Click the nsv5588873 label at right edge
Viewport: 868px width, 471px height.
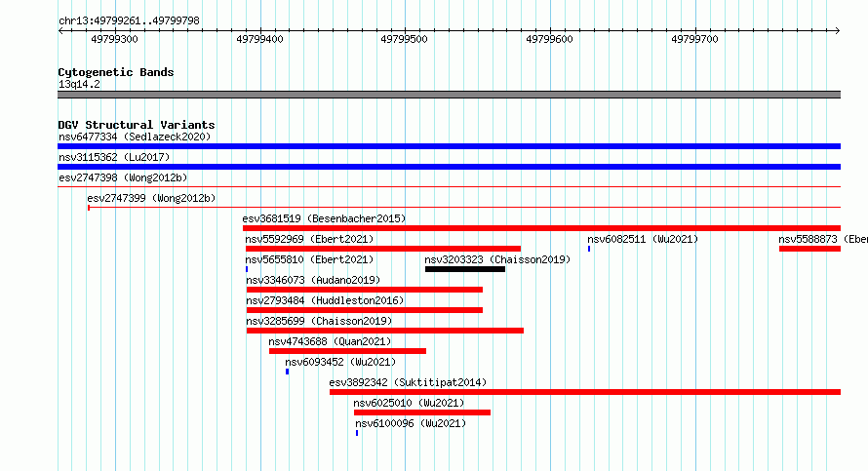click(x=822, y=239)
